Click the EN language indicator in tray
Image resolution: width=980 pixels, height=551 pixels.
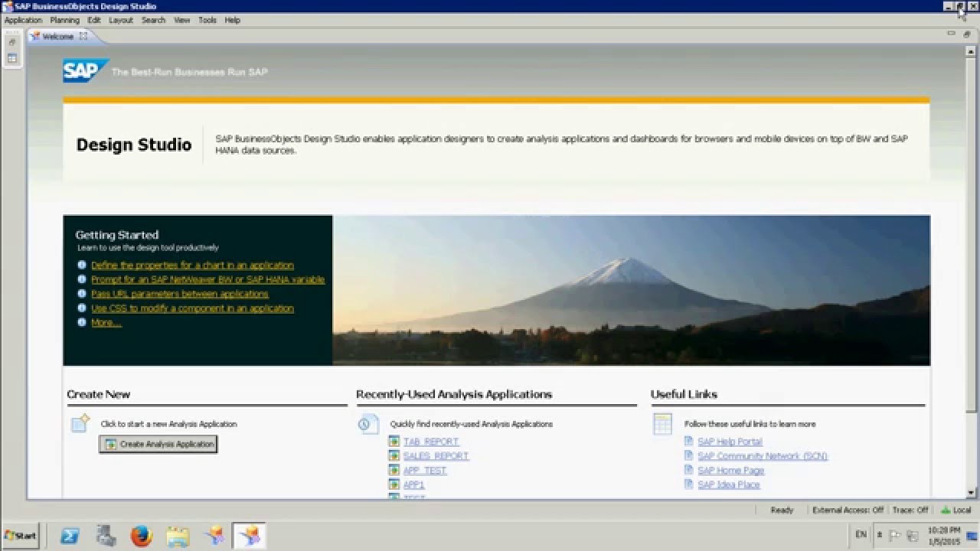point(861,534)
